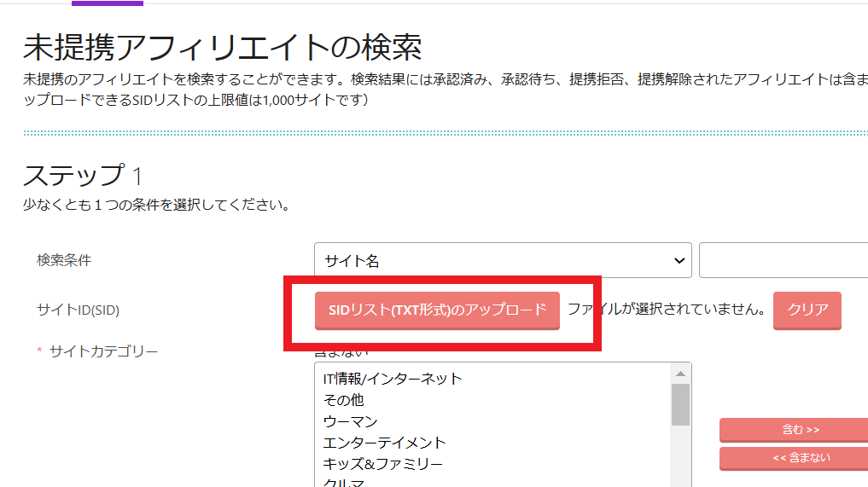Select キッズ&ファミリー category entry
Screen dimensions: 868x487
[x=382, y=464]
